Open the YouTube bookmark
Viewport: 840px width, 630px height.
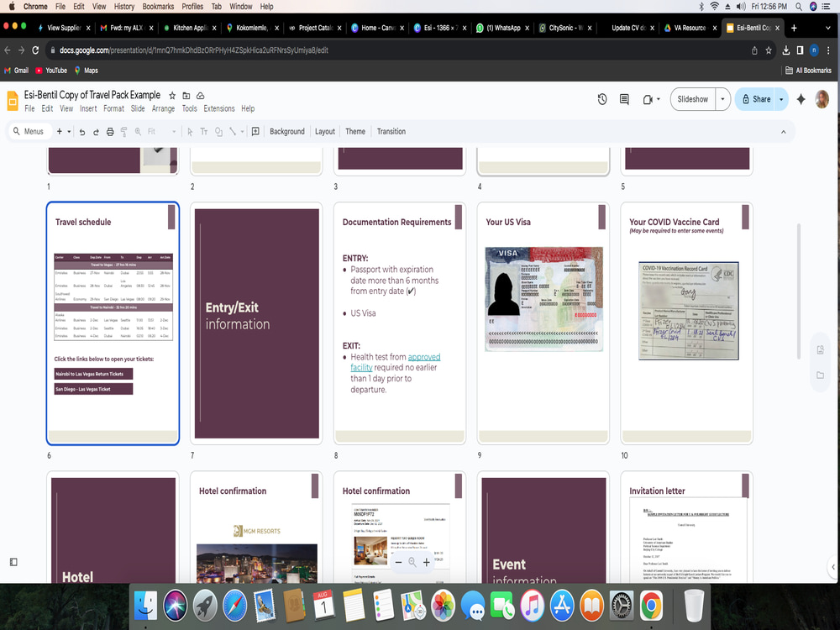[51, 71]
